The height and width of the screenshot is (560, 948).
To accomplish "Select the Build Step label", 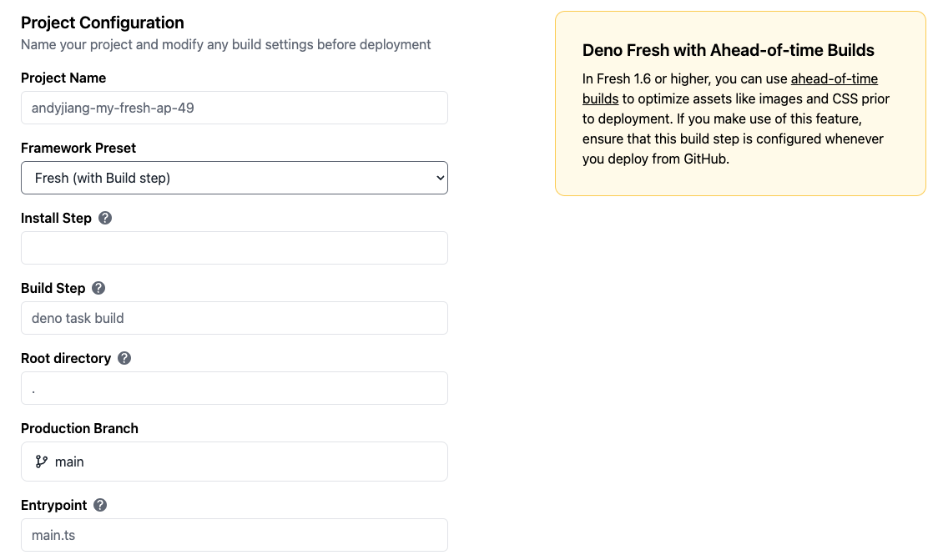I will pyautogui.click(x=54, y=288).
